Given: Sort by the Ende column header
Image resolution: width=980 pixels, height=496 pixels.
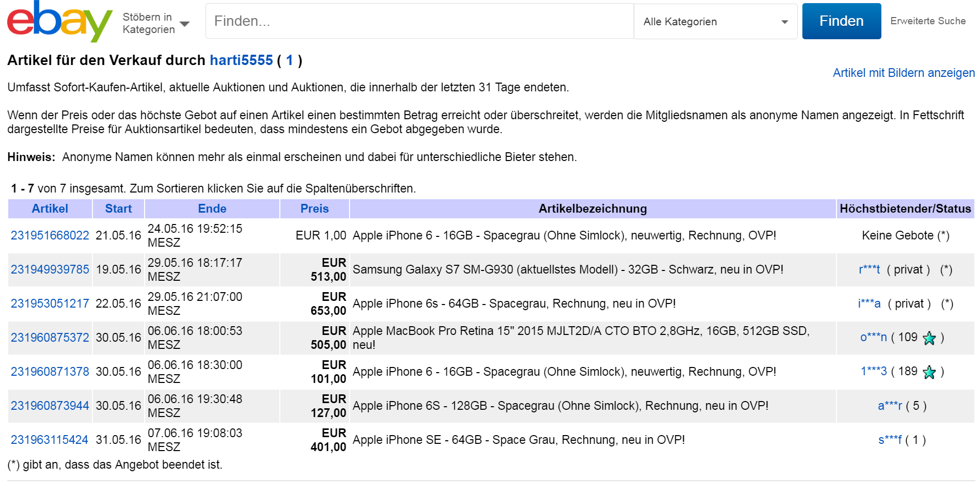Looking at the screenshot, I should click(212, 209).
